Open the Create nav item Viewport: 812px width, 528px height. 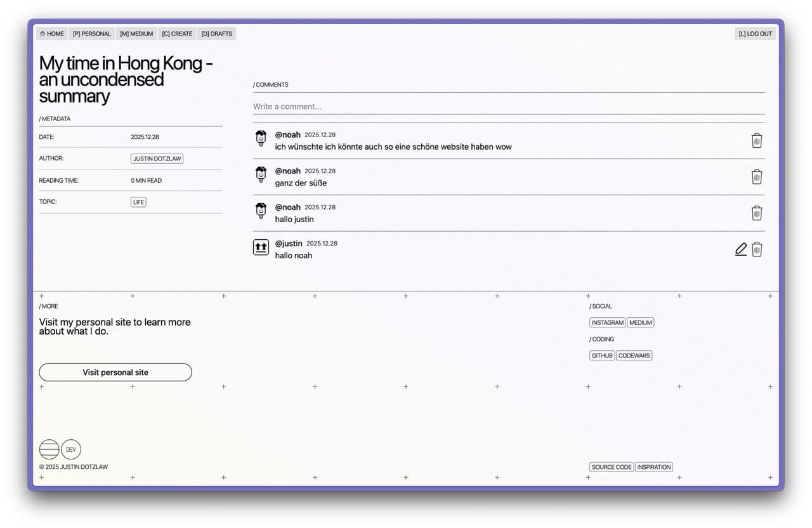coord(177,34)
